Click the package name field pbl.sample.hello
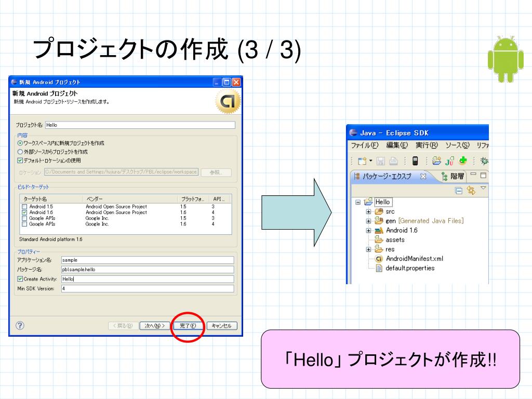This screenshot has height=399, width=532. point(148,270)
